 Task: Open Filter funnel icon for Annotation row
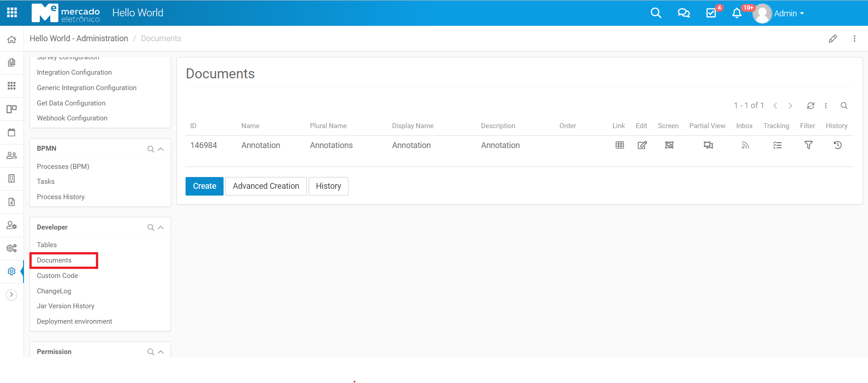(808, 145)
